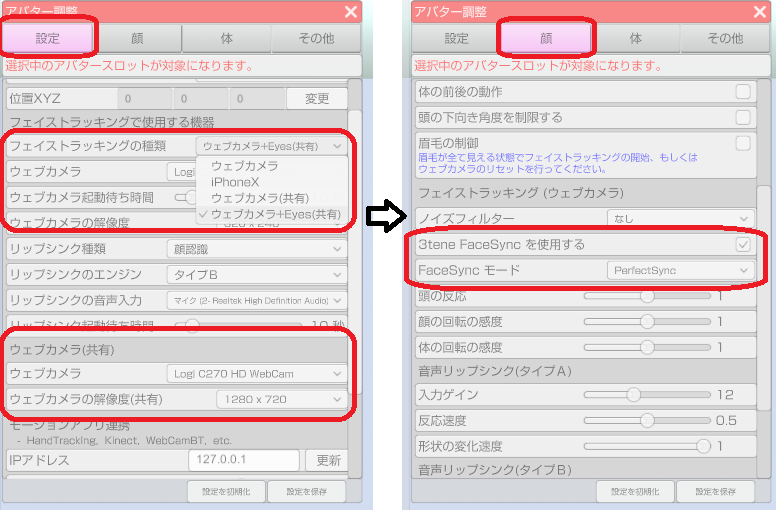Switch to 顔 tab in right window

pyautogui.click(x=546, y=38)
